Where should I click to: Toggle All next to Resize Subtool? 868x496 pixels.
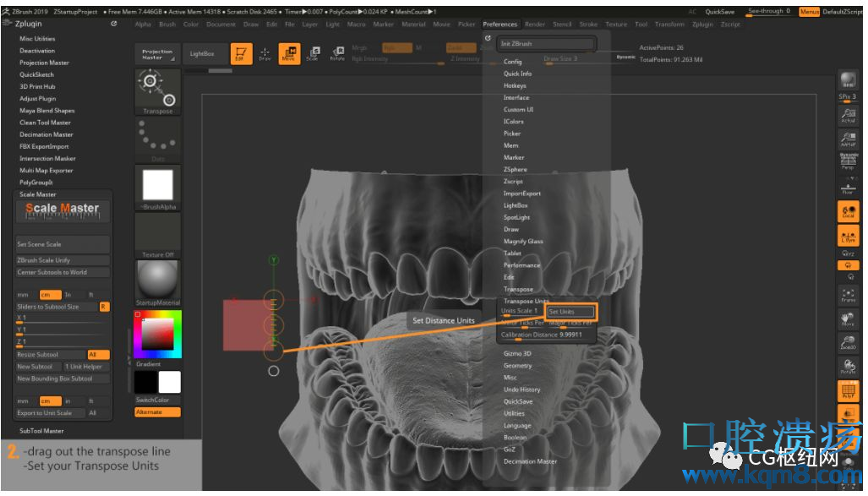click(98, 354)
